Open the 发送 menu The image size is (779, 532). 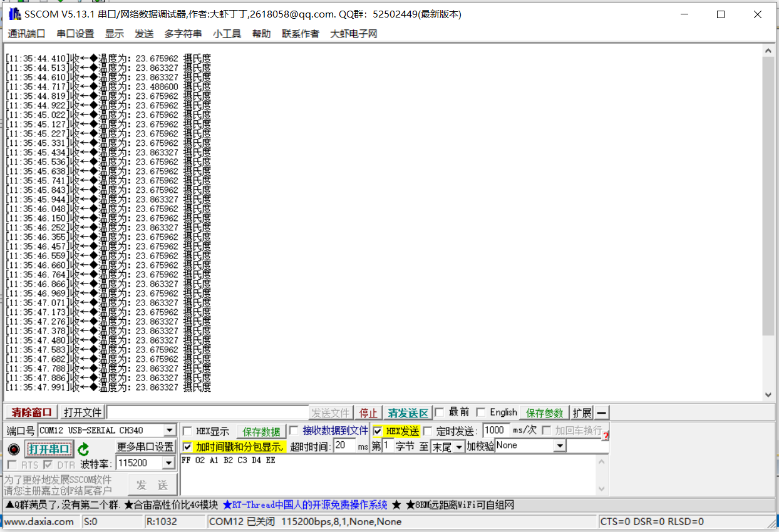pos(144,34)
